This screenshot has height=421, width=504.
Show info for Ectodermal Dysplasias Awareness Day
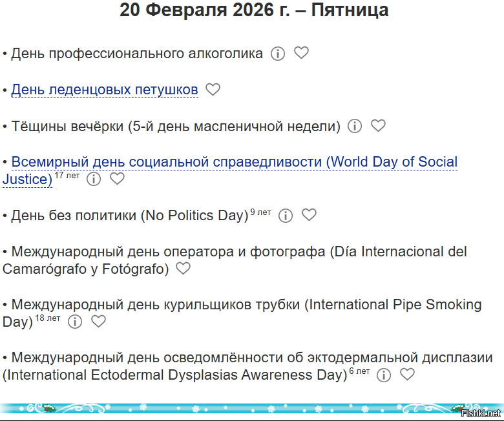[x=384, y=375]
